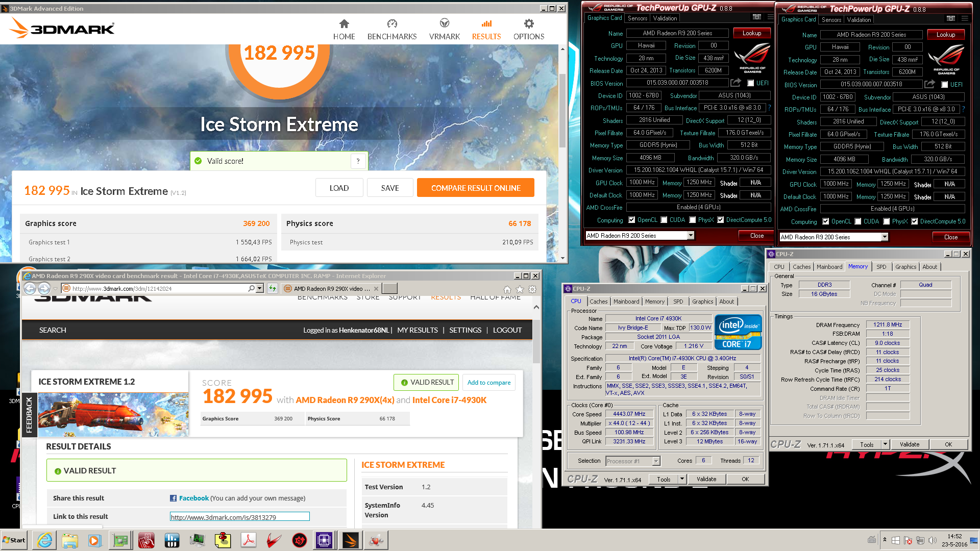The height and width of the screenshot is (551, 980).
Task: Open MY RESULTS link on 3dmark.com
Action: (x=417, y=330)
